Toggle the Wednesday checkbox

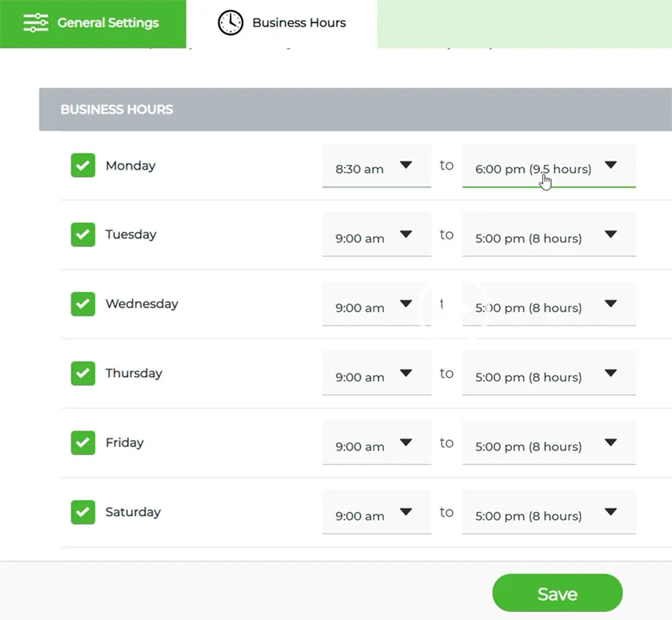83,304
